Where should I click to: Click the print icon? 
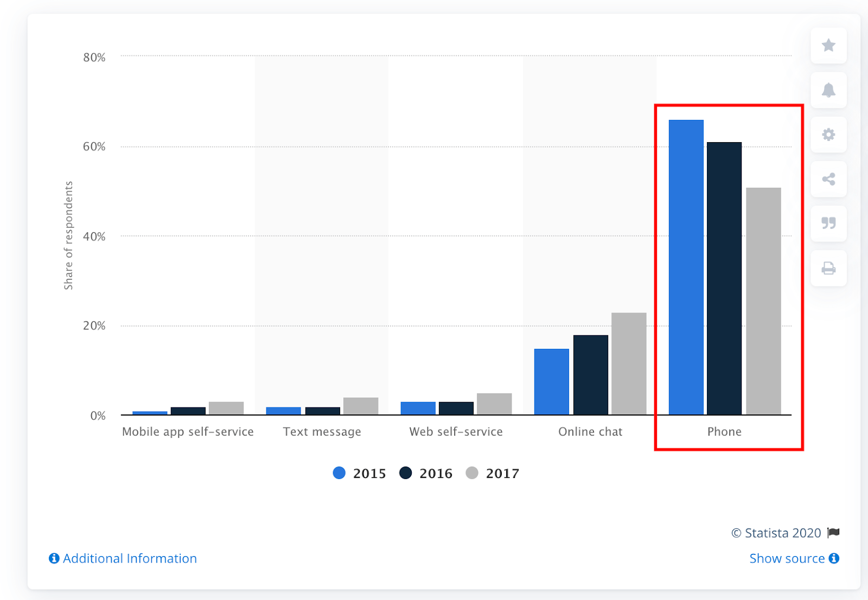pyautogui.click(x=828, y=268)
